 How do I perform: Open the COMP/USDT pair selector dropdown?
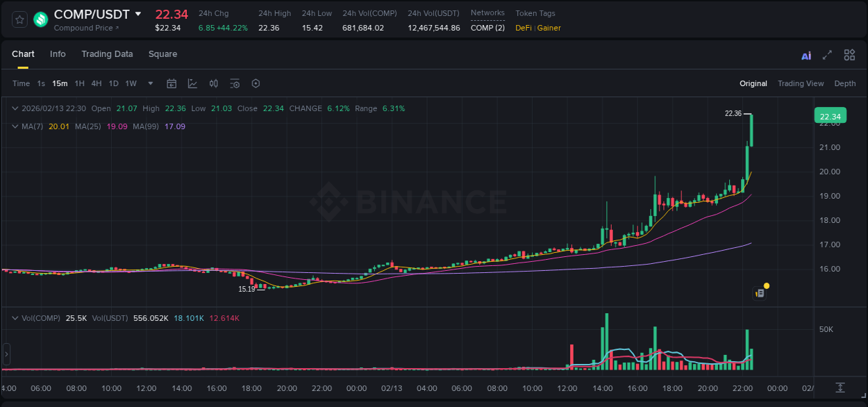138,13
